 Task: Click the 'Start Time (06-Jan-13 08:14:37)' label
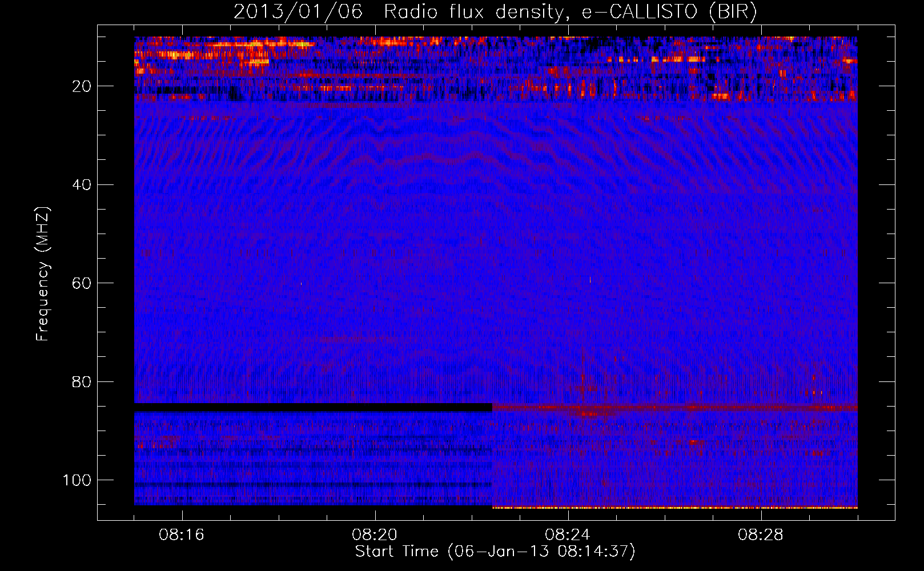coord(495,552)
